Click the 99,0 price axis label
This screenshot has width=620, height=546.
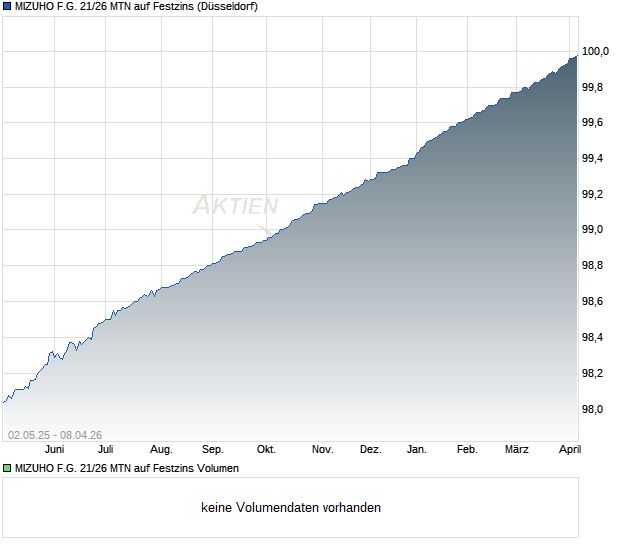pyautogui.click(x=593, y=230)
